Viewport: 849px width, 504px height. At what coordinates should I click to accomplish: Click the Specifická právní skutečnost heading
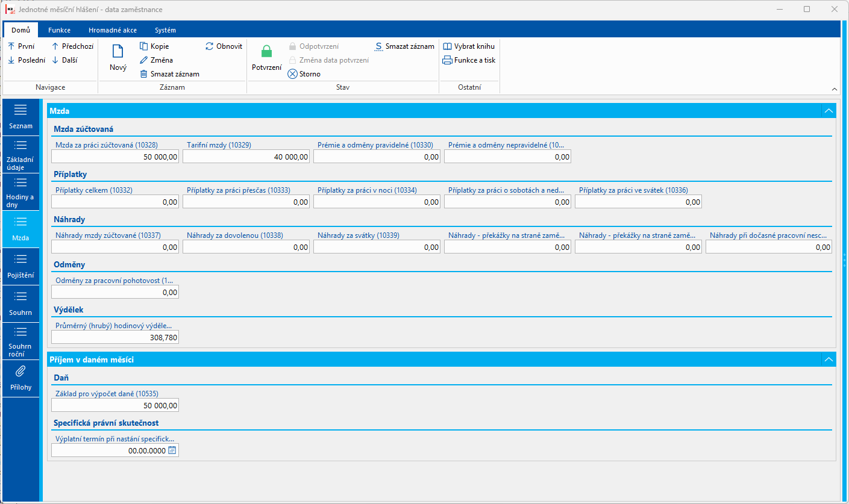pyautogui.click(x=106, y=423)
